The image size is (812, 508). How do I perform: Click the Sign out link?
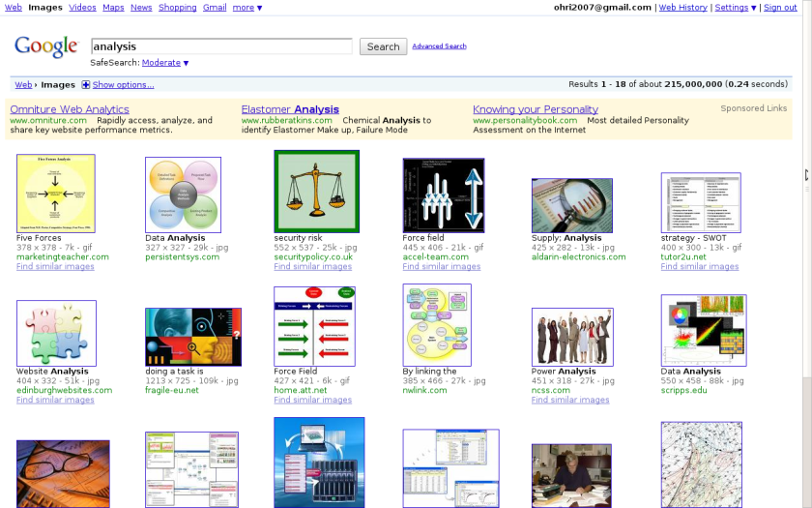pyautogui.click(x=780, y=8)
